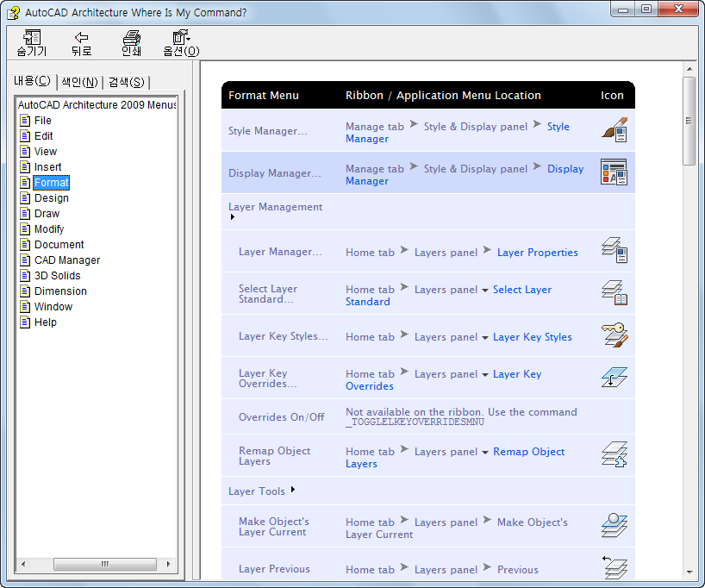Switch to the Contents (내용) tab
The height and width of the screenshot is (588, 705).
tap(33, 81)
